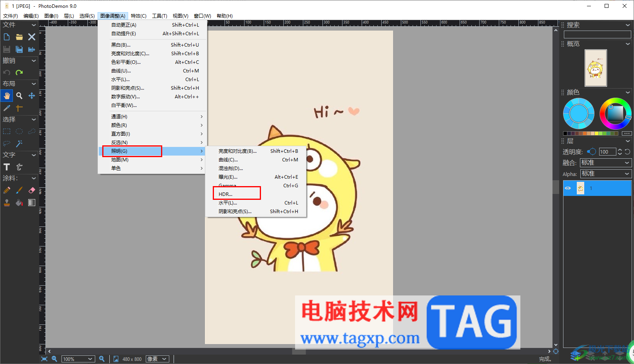Choose 色彩平衡(O)... menu entry
Screen dimensions: 634x364
[152, 62]
